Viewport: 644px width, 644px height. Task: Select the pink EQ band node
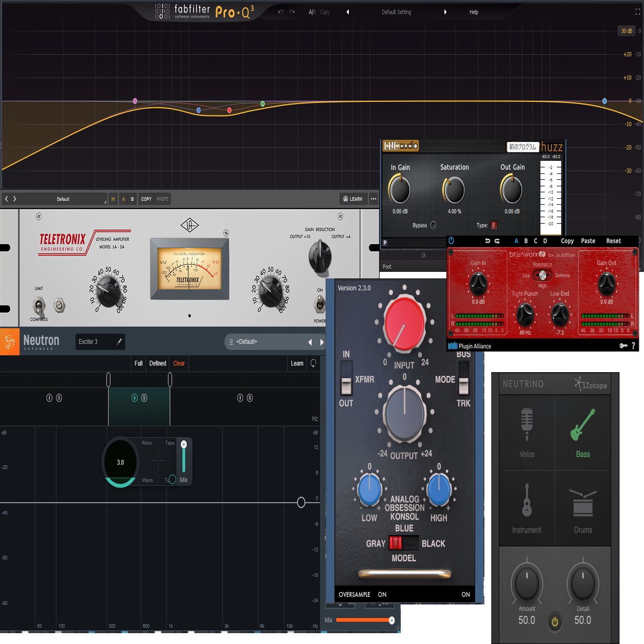pyautogui.click(x=135, y=101)
